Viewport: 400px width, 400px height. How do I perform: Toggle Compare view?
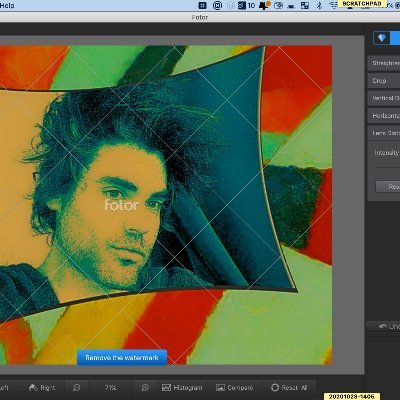(235, 388)
